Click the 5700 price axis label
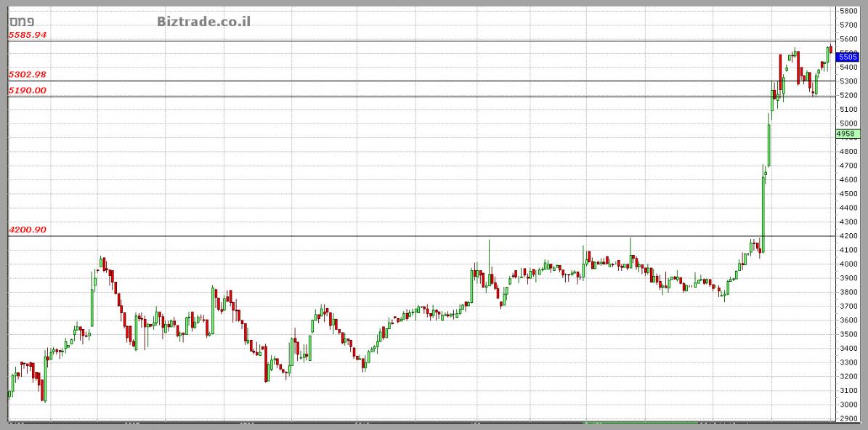Screen dimensions: 868x430 coord(848,25)
